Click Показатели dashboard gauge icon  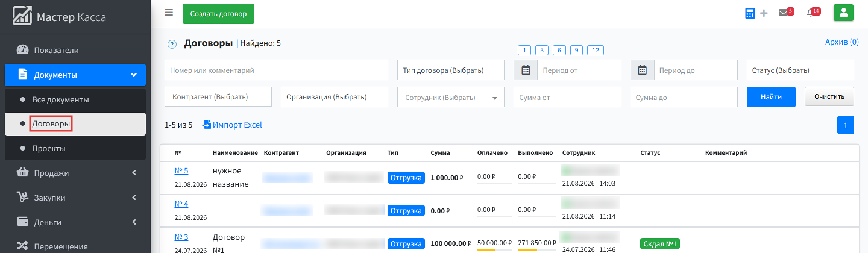pos(22,50)
